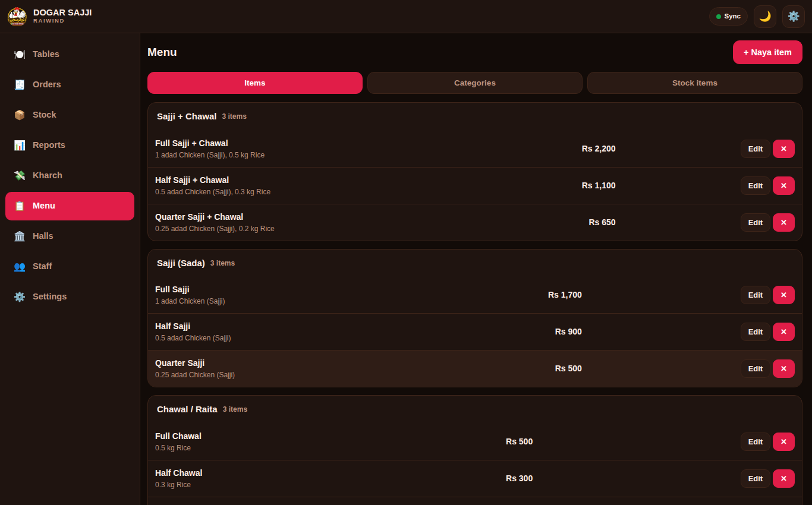Screen dimensions: 812x505
Task: Open the Orders page label in the sidebar
Action: coord(47,84)
